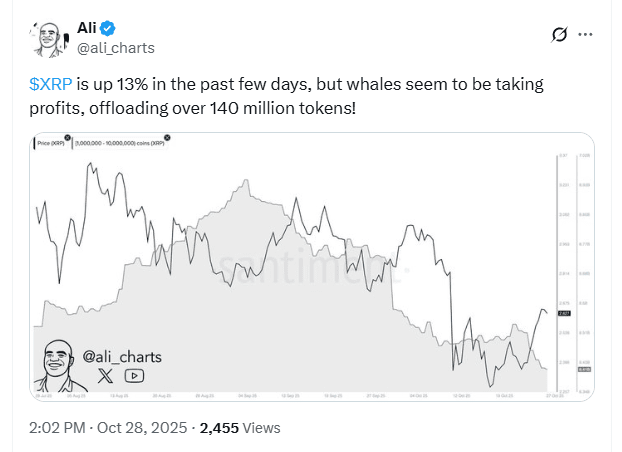
Task: Click the @ali_charts watermark text in chart
Action: coord(121,356)
